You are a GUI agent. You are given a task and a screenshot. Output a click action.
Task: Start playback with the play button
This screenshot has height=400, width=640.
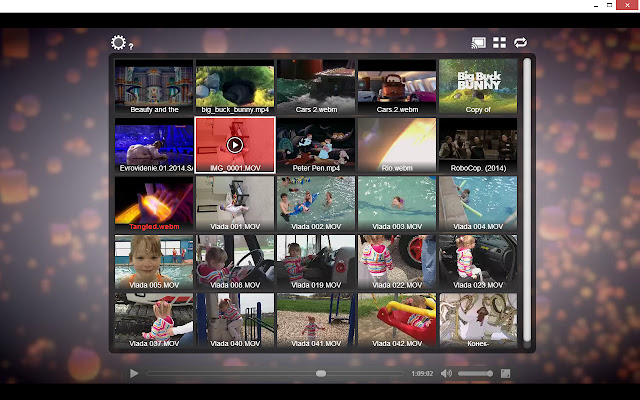134,373
